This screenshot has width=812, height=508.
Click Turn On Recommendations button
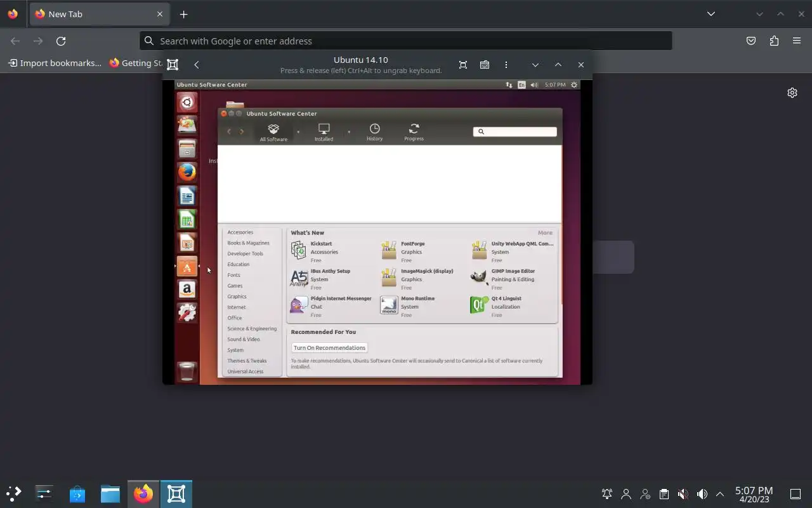329,347
